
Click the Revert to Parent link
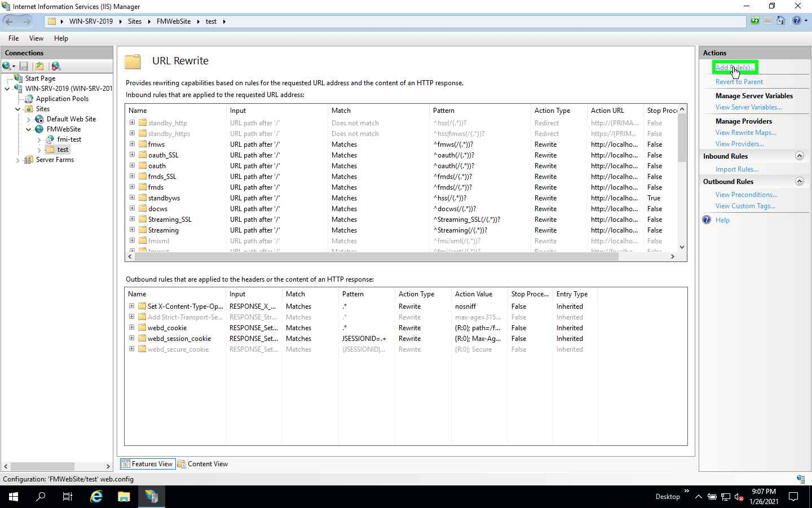(x=739, y=81)
